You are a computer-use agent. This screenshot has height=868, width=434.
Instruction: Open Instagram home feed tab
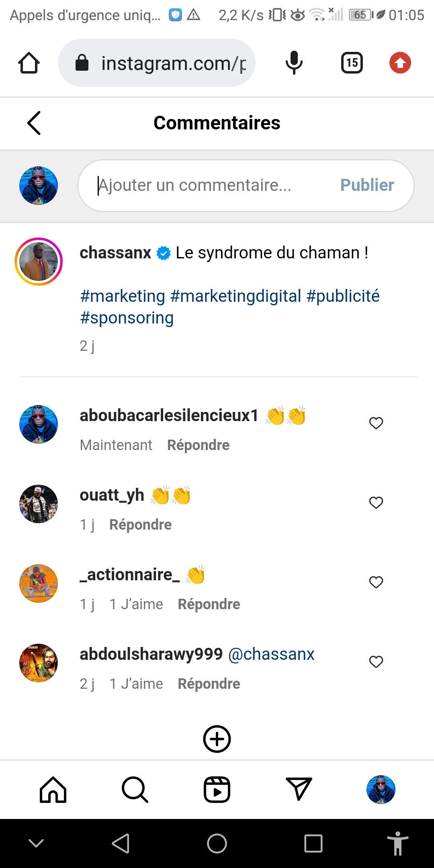tap(53, 790)
